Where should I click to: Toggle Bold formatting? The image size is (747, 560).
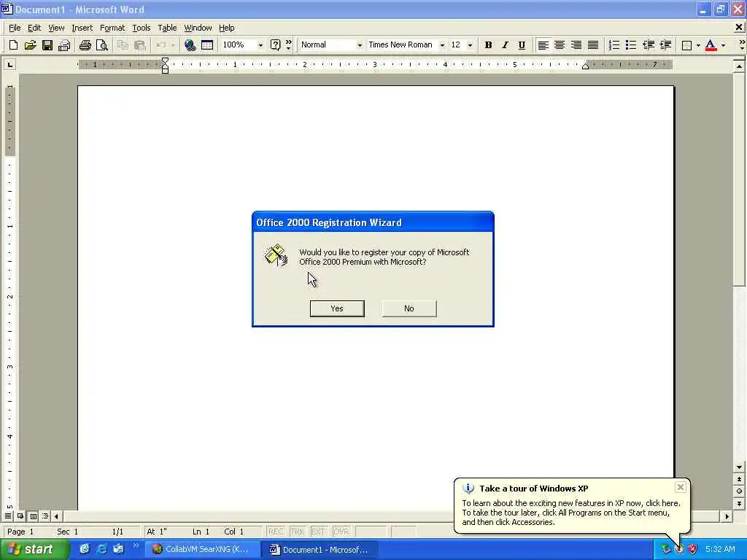488,45
